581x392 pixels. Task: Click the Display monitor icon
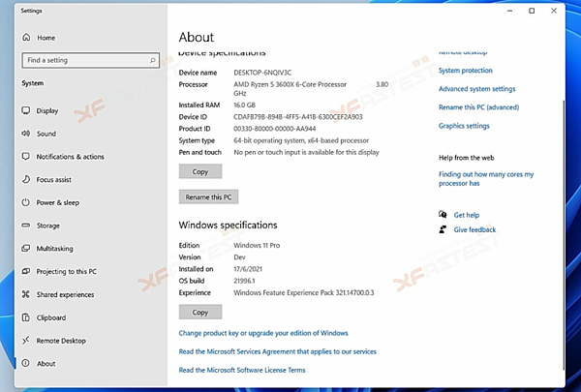click(x=26, y=110)
